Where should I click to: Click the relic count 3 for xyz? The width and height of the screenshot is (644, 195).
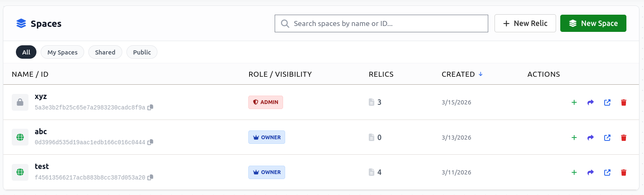coord(379,102)
